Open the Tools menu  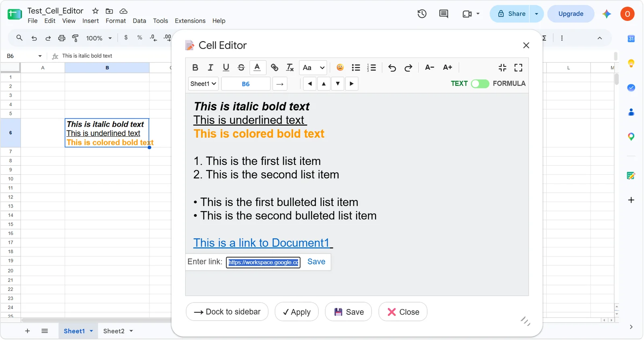click(161, 21)
